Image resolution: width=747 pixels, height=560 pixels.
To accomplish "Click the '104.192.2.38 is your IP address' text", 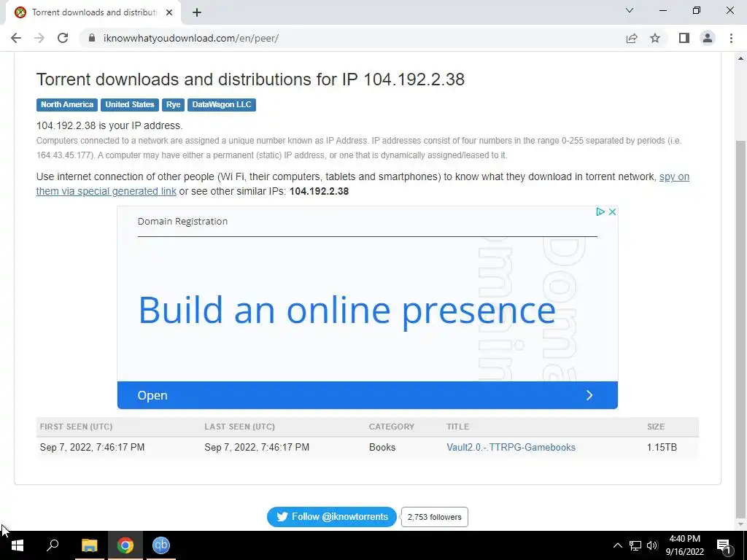I will (x=109, y=125).
